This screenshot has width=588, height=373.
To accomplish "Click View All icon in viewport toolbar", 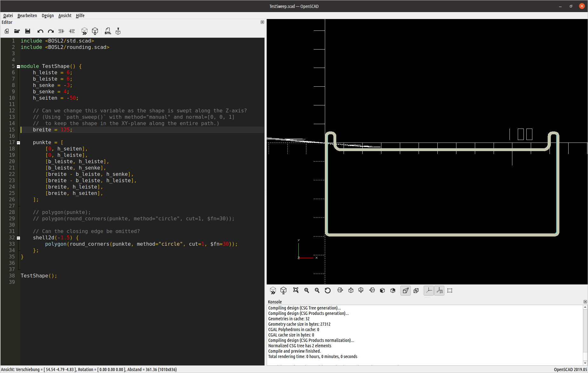I will point(296,290).
